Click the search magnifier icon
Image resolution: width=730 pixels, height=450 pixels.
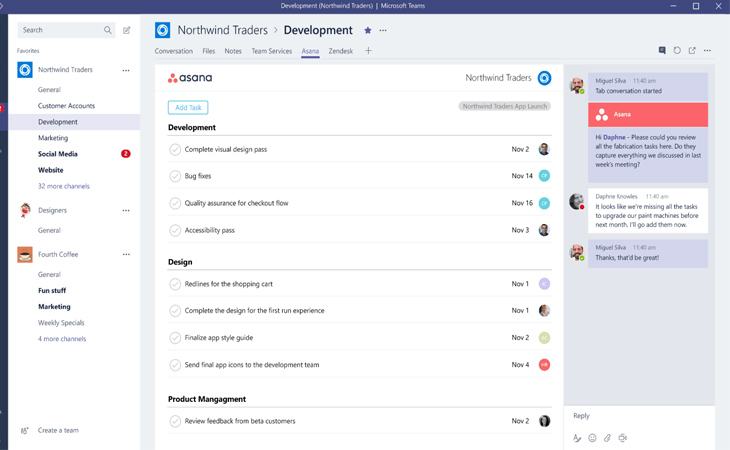pyautogui.click(x=108, y=30)
